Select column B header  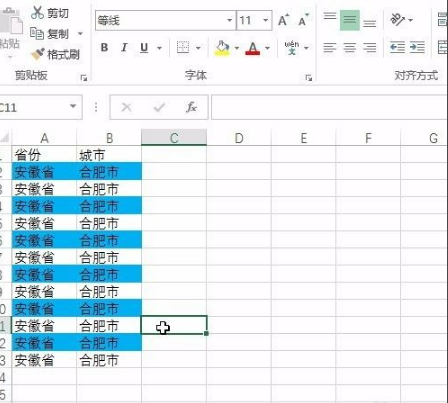click(109, 138)
